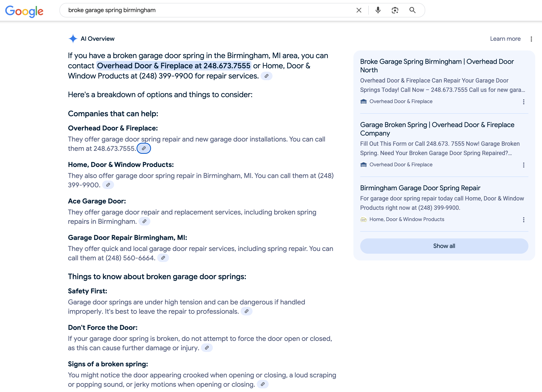Click Show all sources button
542x392 pixels.
(444, 246)
